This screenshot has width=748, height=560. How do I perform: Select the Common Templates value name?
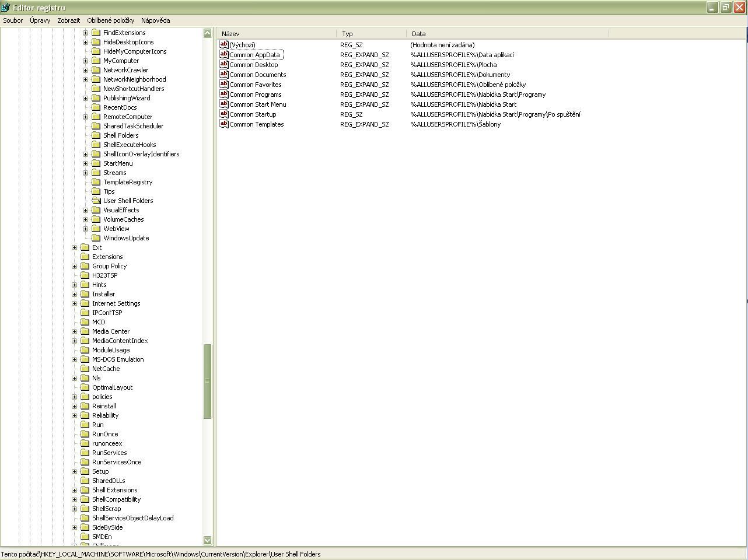coord(257,124)
